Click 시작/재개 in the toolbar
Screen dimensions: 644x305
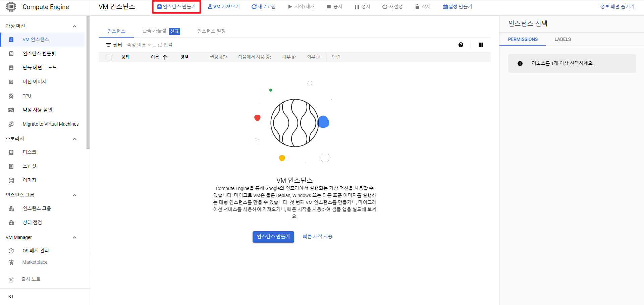pyautogui.click(x=301, y=7)
